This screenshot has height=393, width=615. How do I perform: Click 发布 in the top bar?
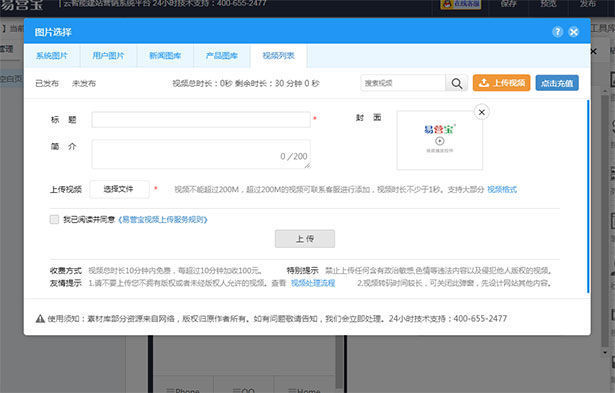click(588, 4)
